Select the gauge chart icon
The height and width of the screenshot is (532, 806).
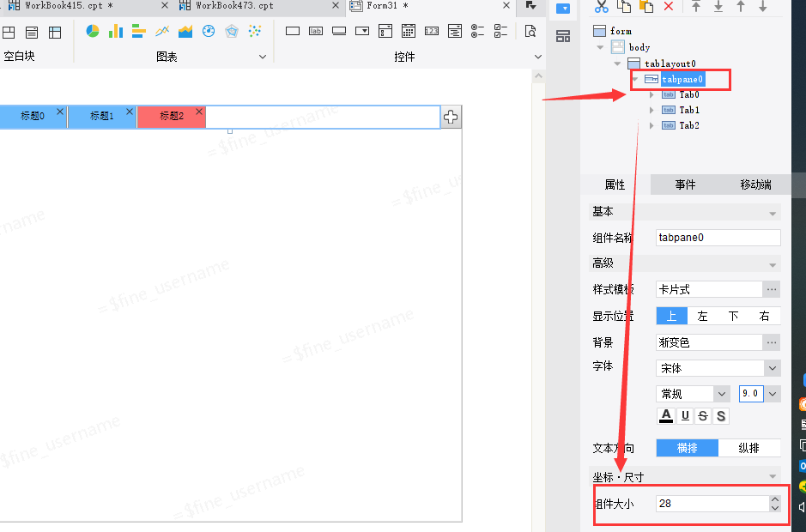(x=209, y=32)
